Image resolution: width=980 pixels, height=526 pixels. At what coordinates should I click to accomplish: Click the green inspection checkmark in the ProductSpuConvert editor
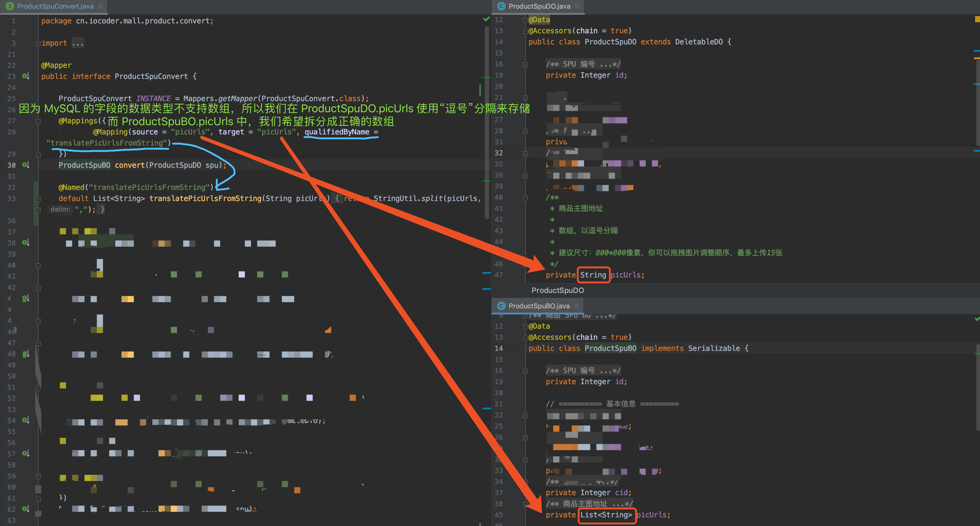(486, 19)
